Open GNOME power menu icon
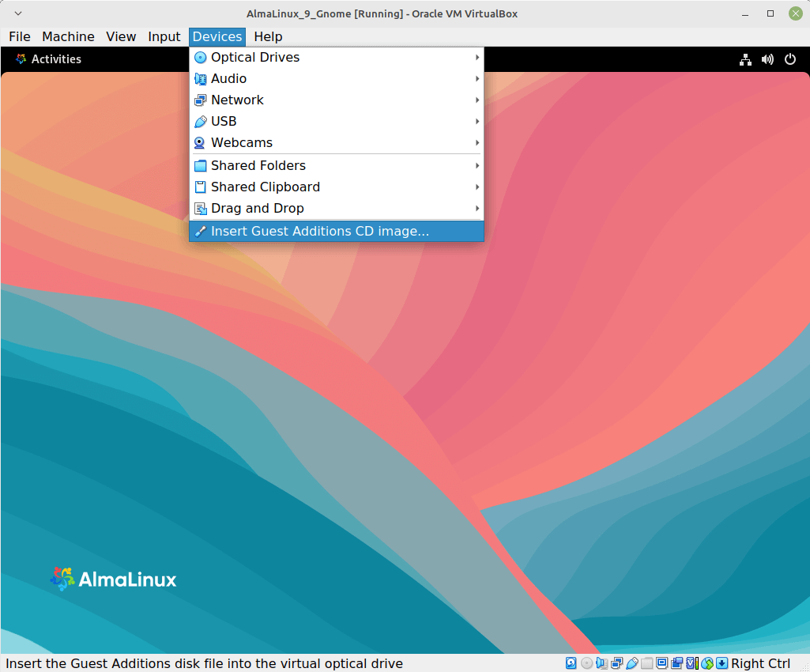810x672 pixels. [x=789, y=59]
